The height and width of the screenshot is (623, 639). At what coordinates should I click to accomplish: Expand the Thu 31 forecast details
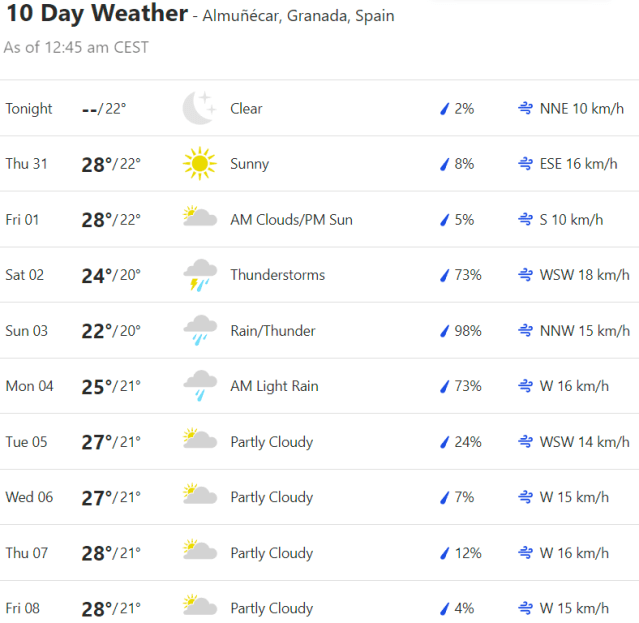tap(319, 164)
